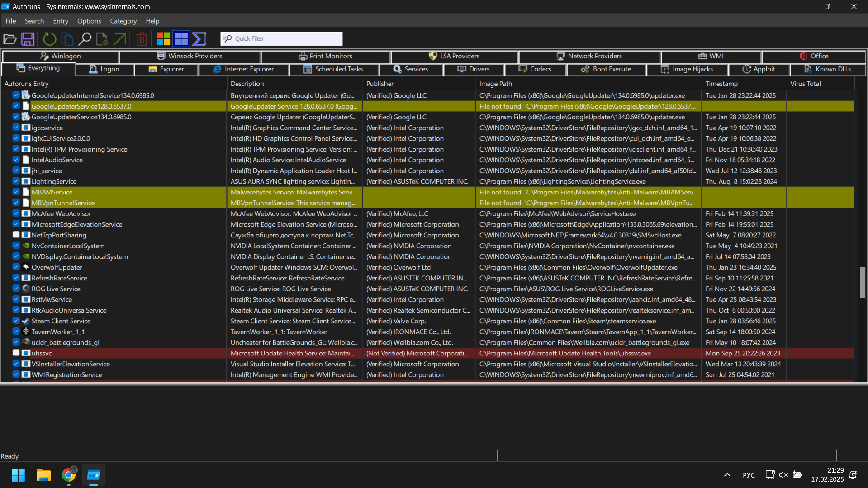Click the Jump to Image file icon
The width and height of the screenshot is (868, 488).
tap(102, 39)
